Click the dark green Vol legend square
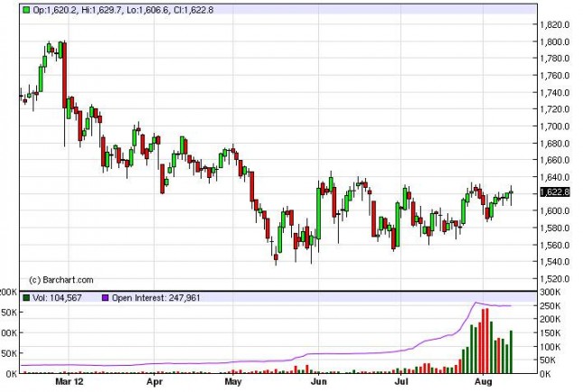The width and height of the screenshot is (583, 392). pyautogui.click(x=26, y=298)
